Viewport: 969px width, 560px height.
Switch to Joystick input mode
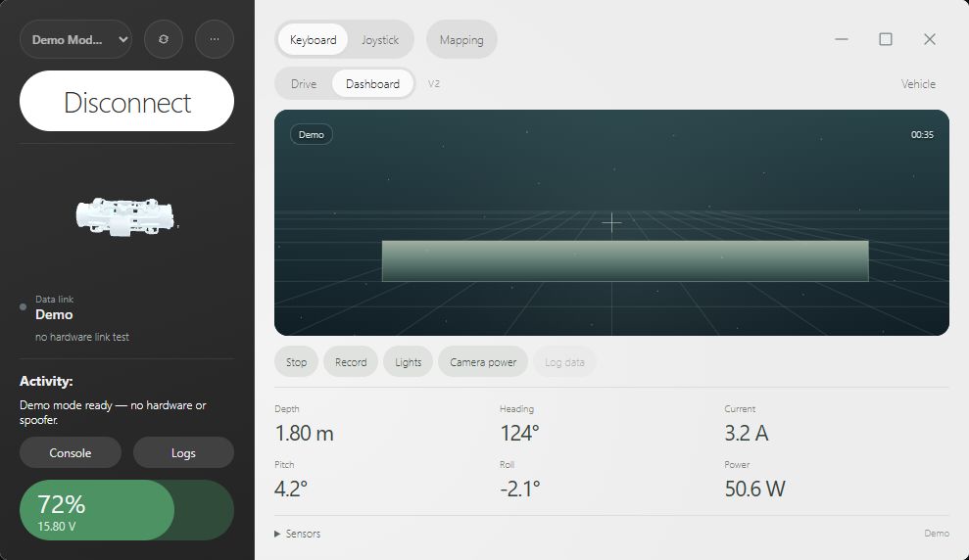(x=380, y=39)
